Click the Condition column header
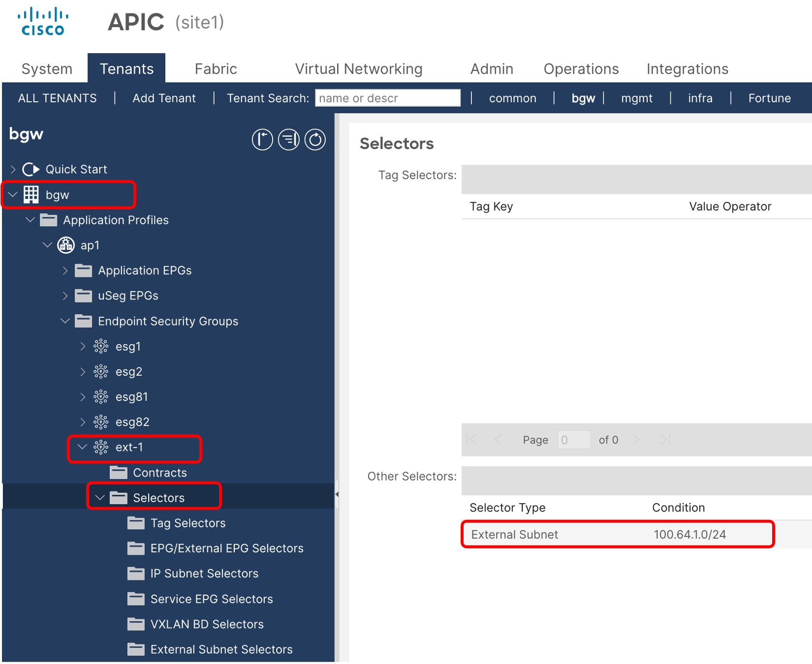Image resolution: width=812 pixels, height=664 pixels. tap(679, 508)
